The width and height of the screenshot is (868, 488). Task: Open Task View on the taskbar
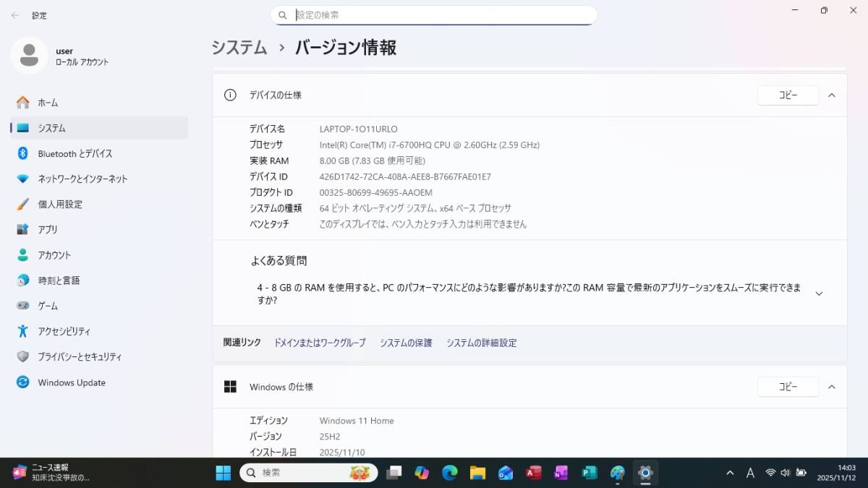[x=394, y=473]
